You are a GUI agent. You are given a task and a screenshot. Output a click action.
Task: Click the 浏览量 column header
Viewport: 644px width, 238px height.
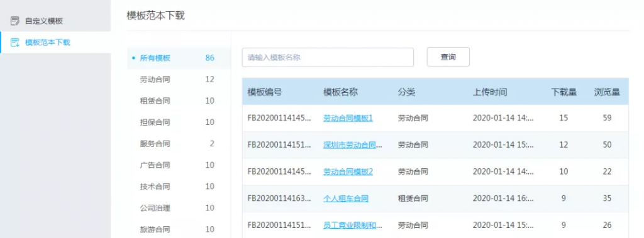pyautogui.click(x=607, y=92)
